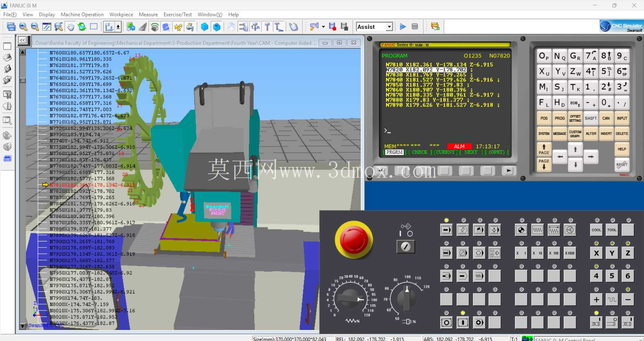
Task: Open the File menu
Action: [10, 14]
